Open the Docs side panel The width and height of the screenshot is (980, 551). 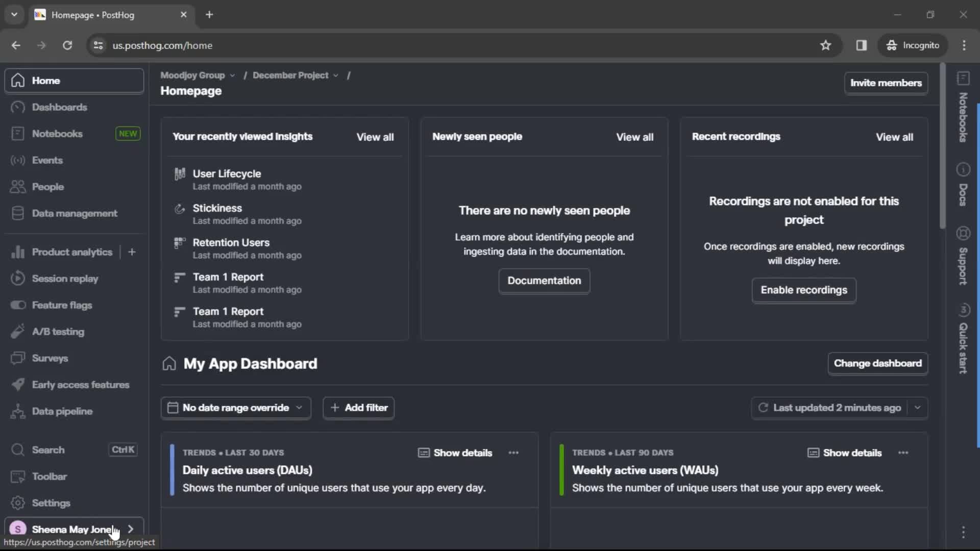[963, 184]
